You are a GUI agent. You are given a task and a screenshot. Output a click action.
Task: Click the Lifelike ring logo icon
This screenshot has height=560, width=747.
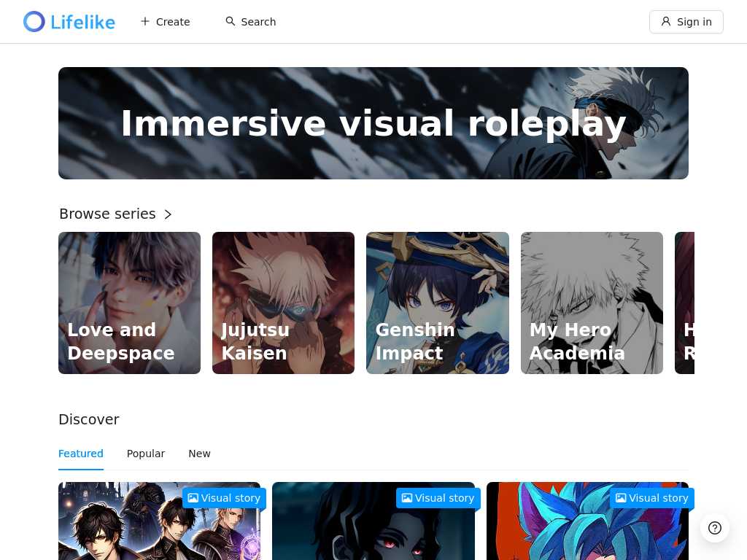(34, 22)
